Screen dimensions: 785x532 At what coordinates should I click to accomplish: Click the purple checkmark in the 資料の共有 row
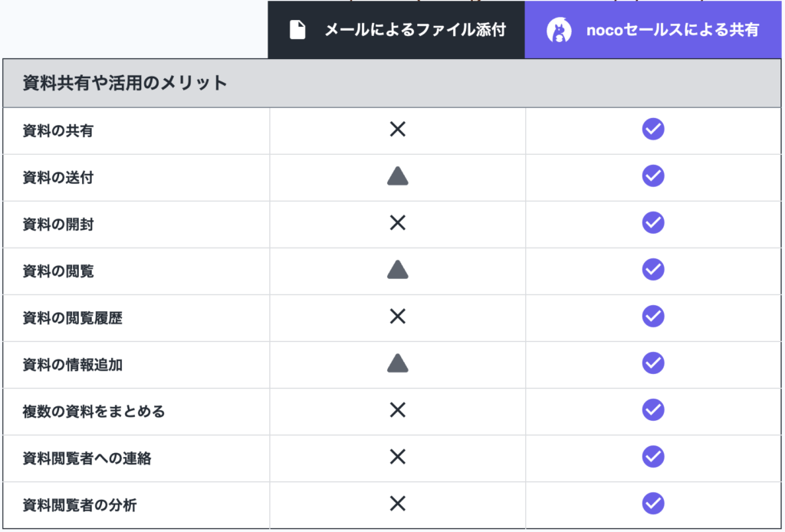click(x=653, y=129)
